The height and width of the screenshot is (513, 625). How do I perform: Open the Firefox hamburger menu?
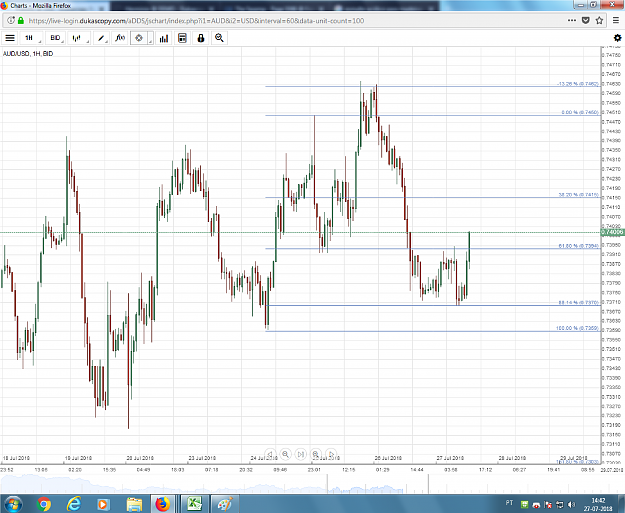tap(616, 20)
